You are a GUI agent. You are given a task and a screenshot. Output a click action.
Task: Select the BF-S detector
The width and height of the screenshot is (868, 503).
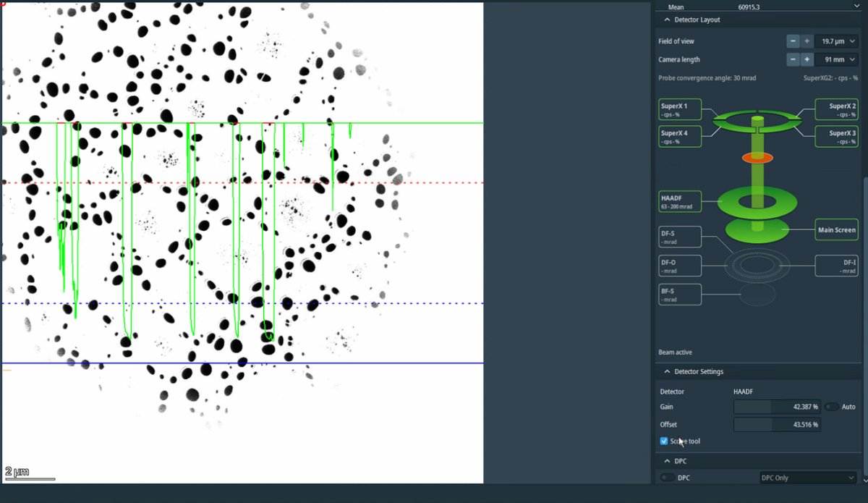pos(679,294)
